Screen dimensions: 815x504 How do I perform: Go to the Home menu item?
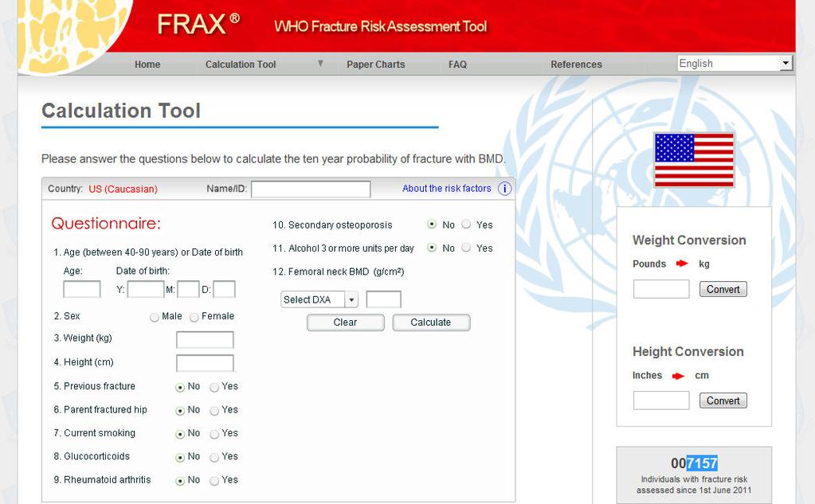click(x=147, y=64)
